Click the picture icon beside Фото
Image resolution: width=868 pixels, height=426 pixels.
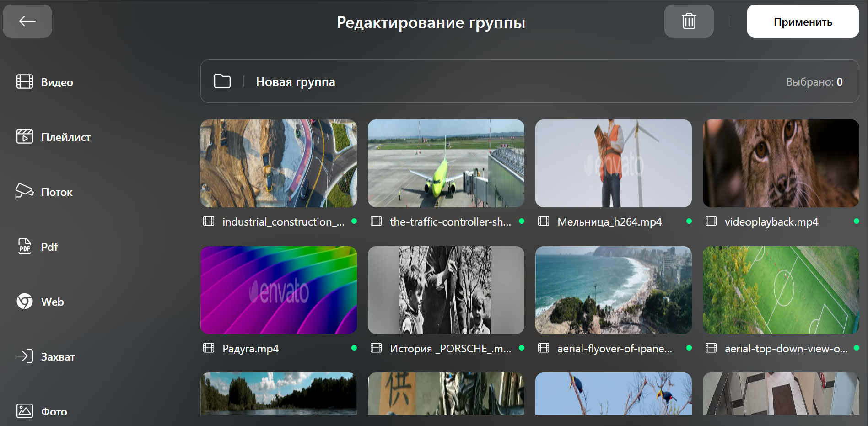[25, 411]
